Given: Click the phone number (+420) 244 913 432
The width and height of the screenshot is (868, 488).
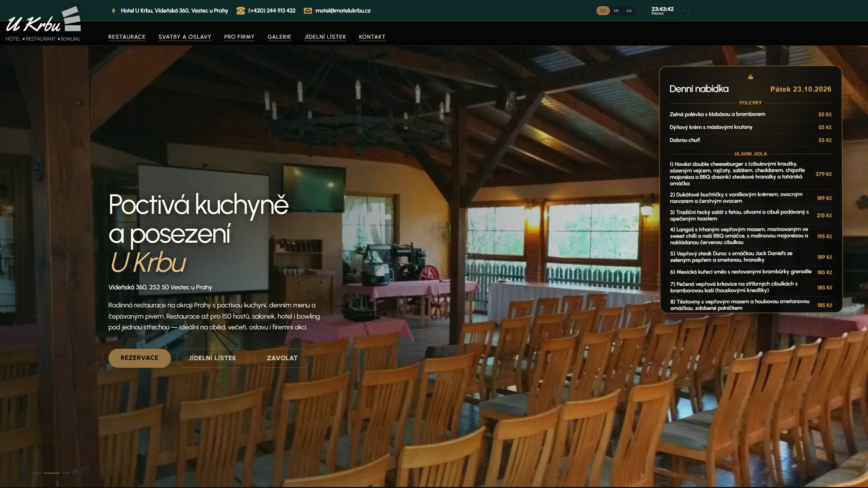Looking at the screenshot, I should 272,11.
